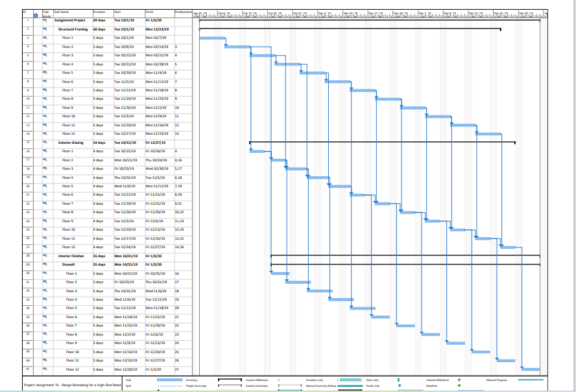Select the Exterior Glazing summary task name
576x392 pixels.
click(71, 143)
